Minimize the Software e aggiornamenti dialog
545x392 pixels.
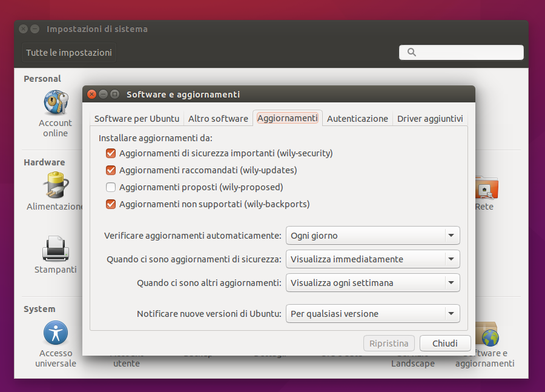pyautogui.click(x=103, y=95)
